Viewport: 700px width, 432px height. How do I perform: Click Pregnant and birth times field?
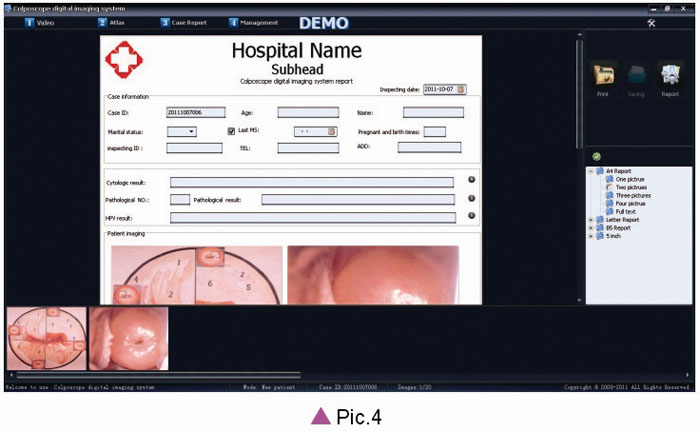[434, 132]
